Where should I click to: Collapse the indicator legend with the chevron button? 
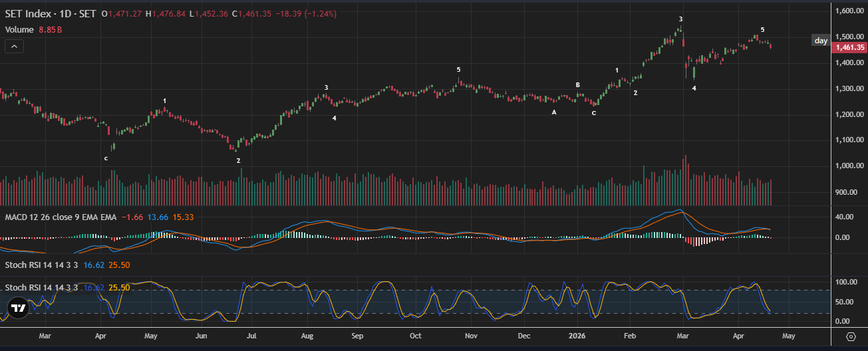(x=14, y=46)
